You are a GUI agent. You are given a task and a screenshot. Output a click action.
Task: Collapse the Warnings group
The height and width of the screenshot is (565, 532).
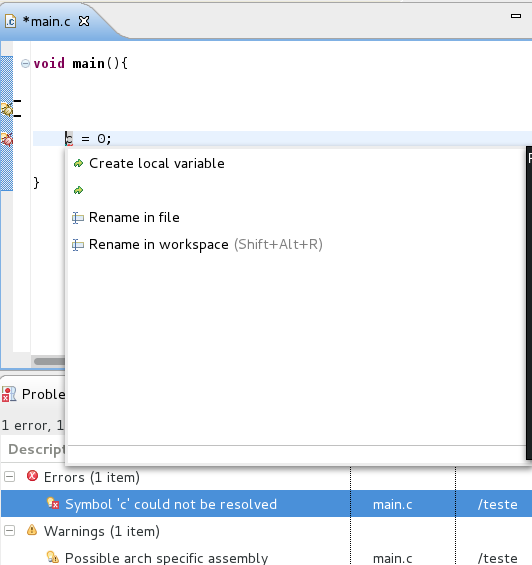tap(9, 530)
